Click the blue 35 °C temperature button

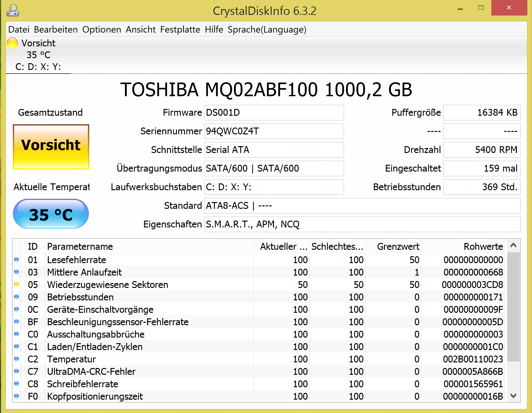click(x=51, y=214)
